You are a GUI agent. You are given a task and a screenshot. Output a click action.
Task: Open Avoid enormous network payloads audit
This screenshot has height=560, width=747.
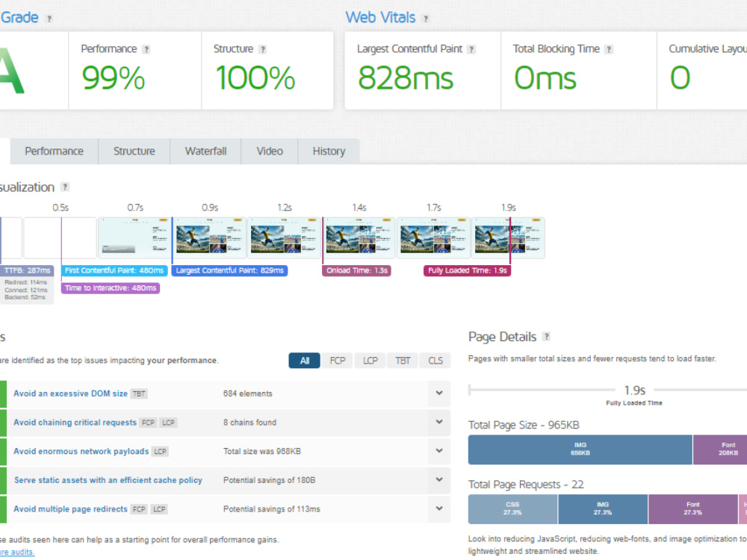(x=81, y=452)
